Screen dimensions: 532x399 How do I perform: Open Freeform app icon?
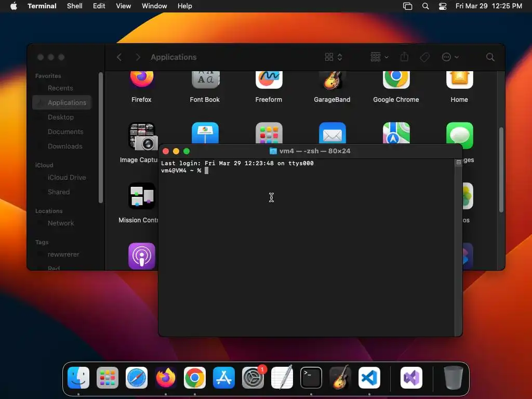pyautogui.click(x=269, y=79)
